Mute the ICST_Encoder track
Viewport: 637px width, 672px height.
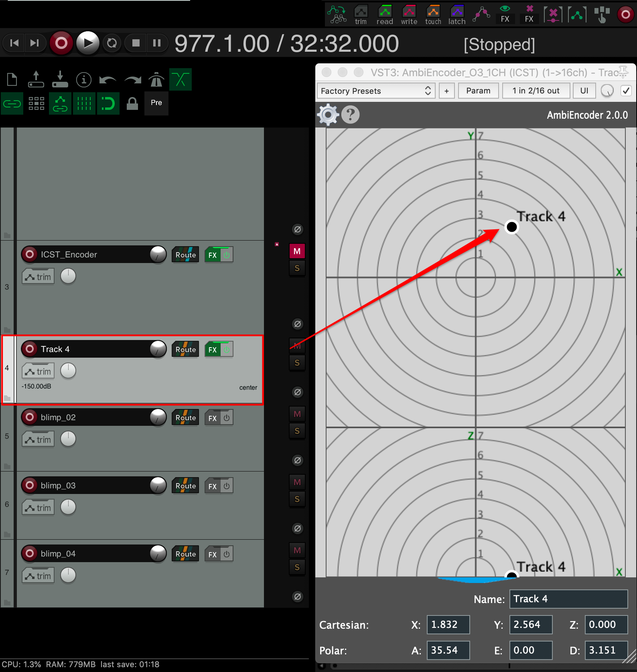click(x=297, y=251)
